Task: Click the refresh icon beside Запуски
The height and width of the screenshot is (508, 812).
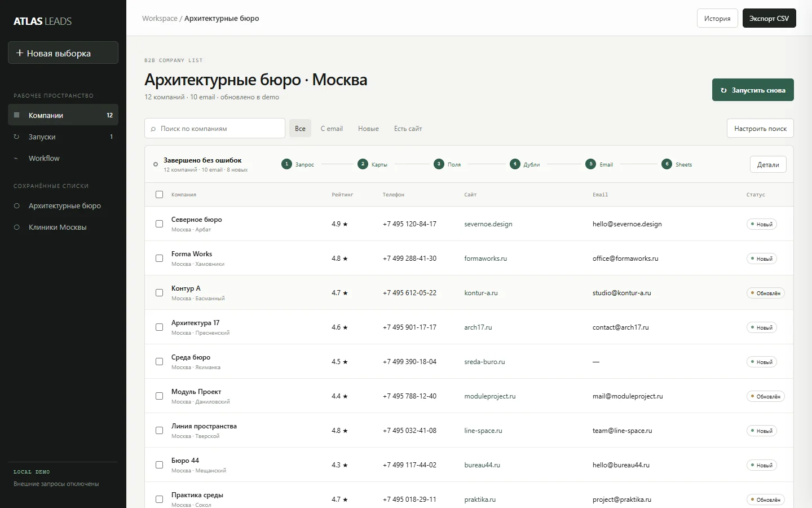Action: pos(16,137)
